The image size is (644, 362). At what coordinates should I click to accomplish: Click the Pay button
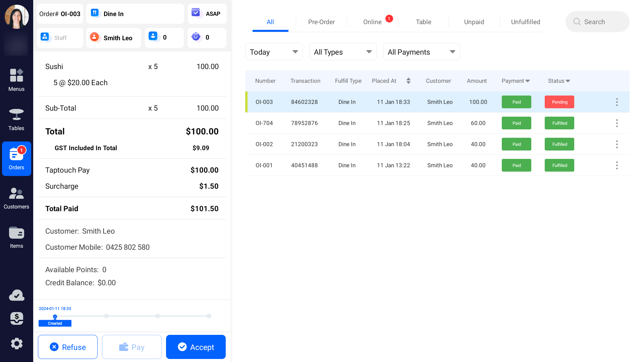132,347
